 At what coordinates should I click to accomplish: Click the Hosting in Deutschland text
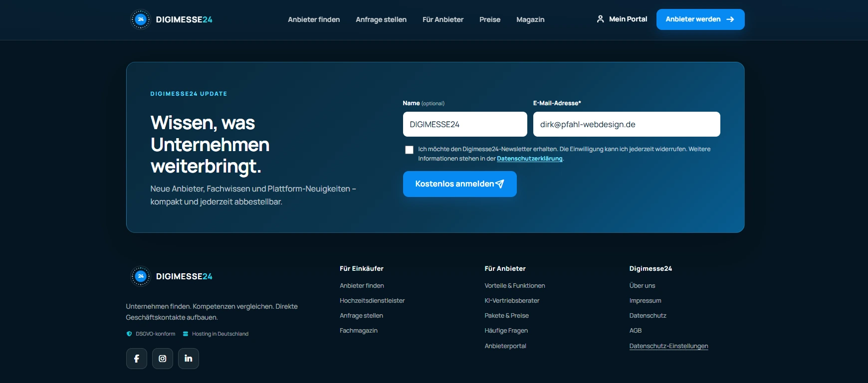[x=220, y=334]
